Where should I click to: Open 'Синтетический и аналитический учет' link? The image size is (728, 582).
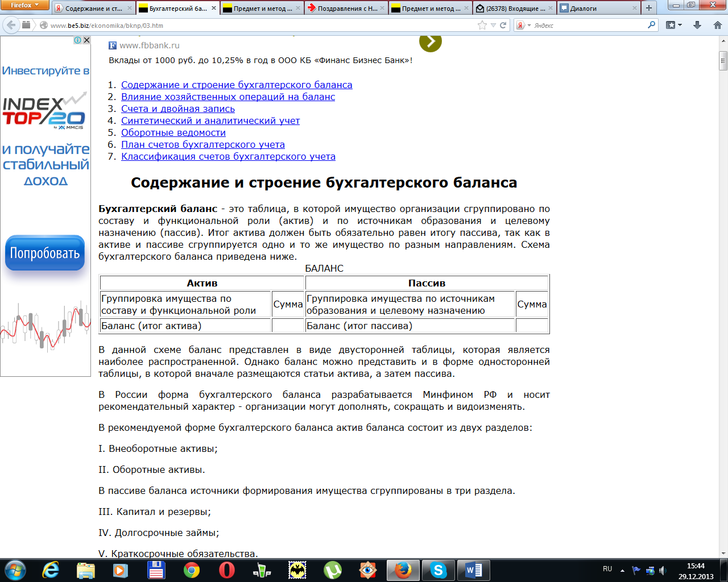click(x=210, y=120)
